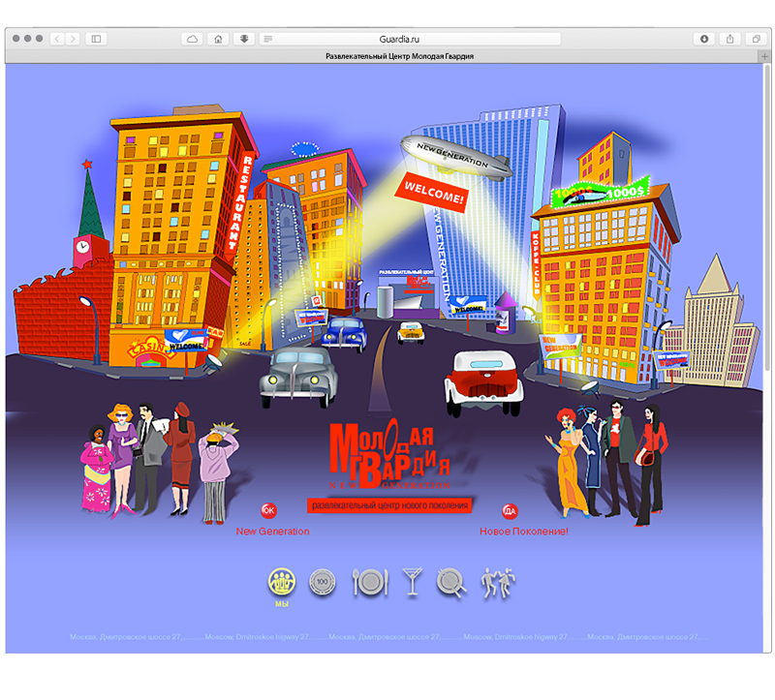Show all tabs overview icon
This screenshot has width=775, height=700.
(756, 39)
